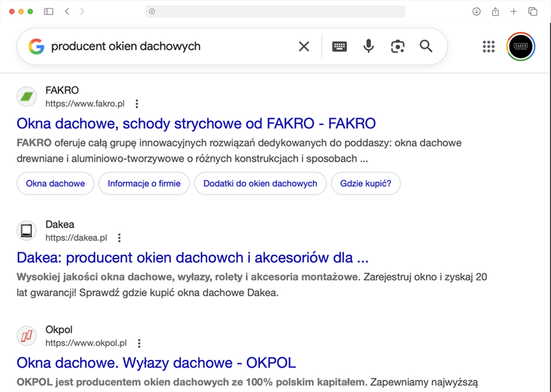Toggle the Safari sidebar icon
The width and height of the screenshot is (551, 392).
tap(49, 12)
